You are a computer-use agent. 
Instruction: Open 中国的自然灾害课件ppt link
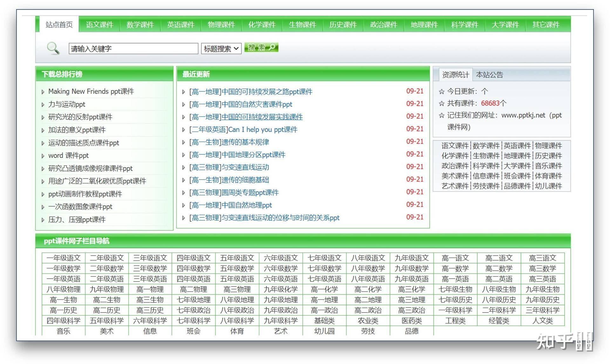click(257, 104)
